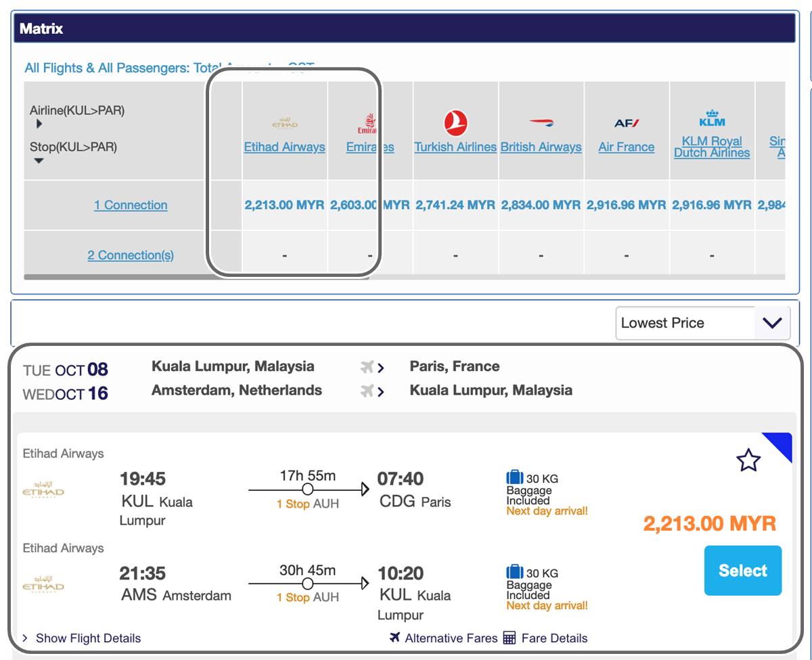812x660 pixels.
Task: Click the Etihad logo on the 21:35 flight
Action: click(43, 586)
